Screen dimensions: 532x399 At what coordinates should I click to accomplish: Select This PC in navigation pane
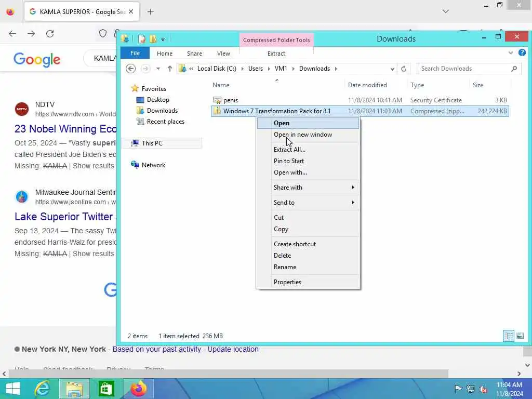(152, 143)
